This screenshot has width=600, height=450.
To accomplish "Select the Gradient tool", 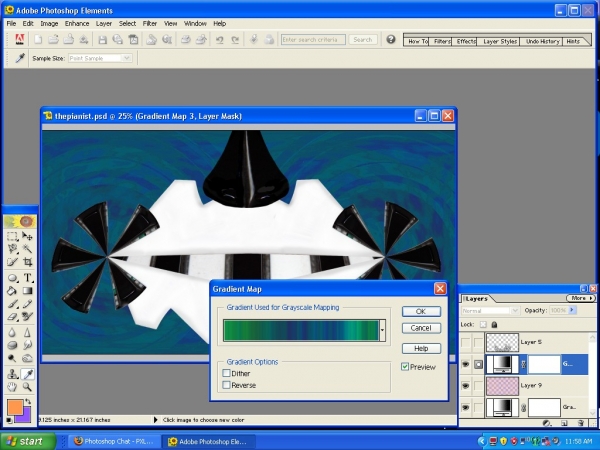I will click(27, 291).
